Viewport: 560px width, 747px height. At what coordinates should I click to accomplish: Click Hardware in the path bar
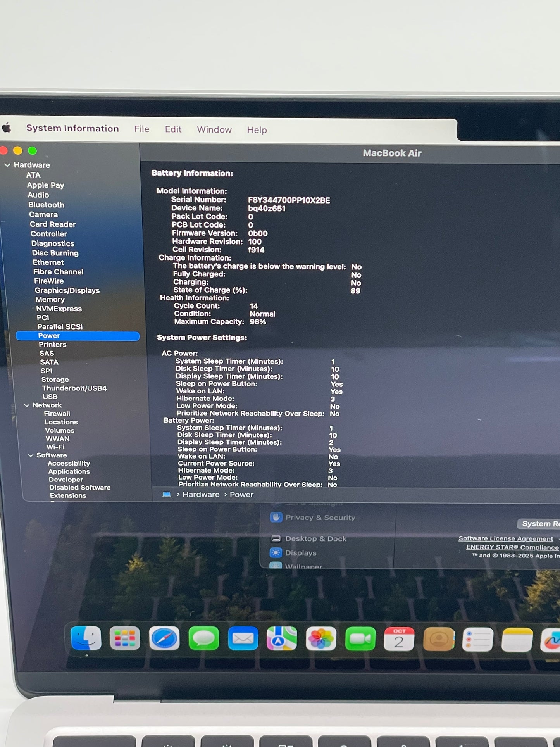tap(201, 494)
